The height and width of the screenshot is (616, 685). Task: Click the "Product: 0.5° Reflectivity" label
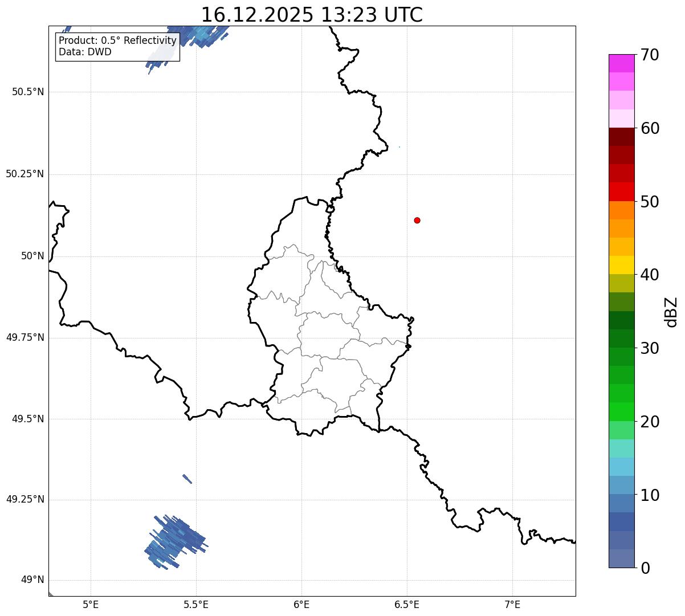tap(117, 41)
